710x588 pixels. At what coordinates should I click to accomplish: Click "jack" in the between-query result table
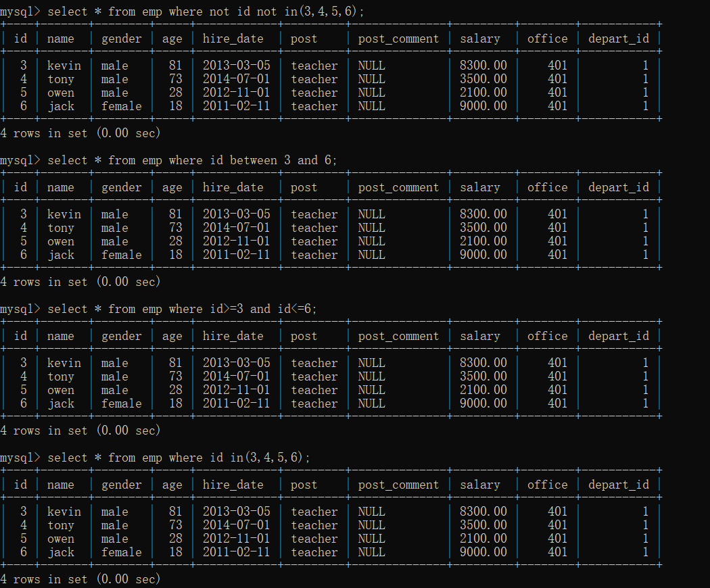tap(61, 255)
